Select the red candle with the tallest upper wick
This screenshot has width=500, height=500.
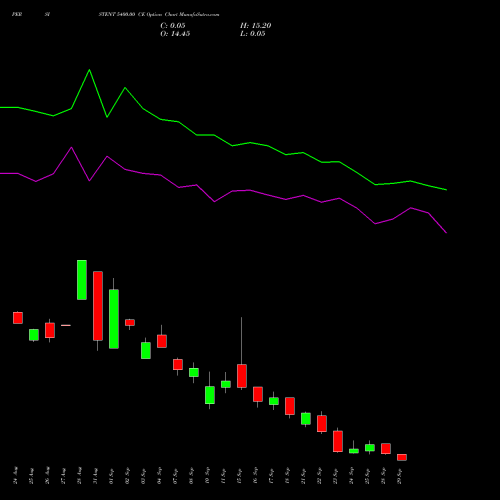(x=242, y=376)
